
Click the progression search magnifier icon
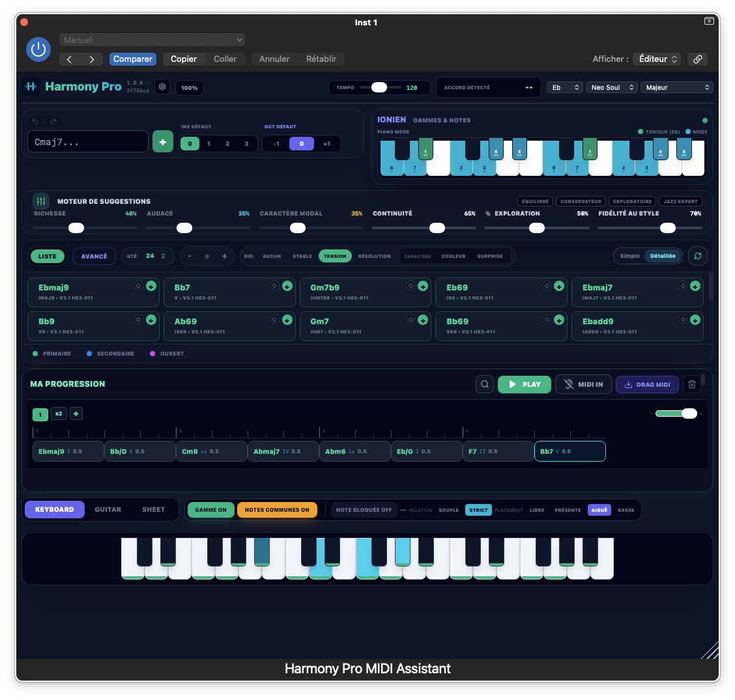coord(485,384)
